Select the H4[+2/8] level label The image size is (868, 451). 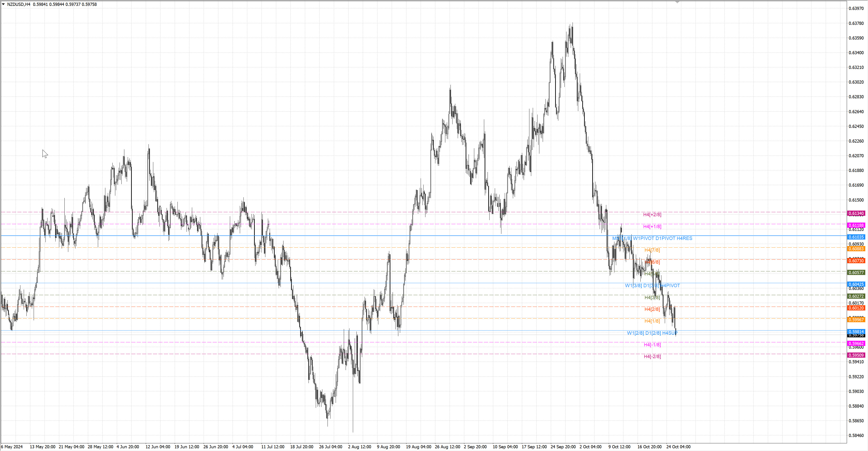tap(652, 215)
